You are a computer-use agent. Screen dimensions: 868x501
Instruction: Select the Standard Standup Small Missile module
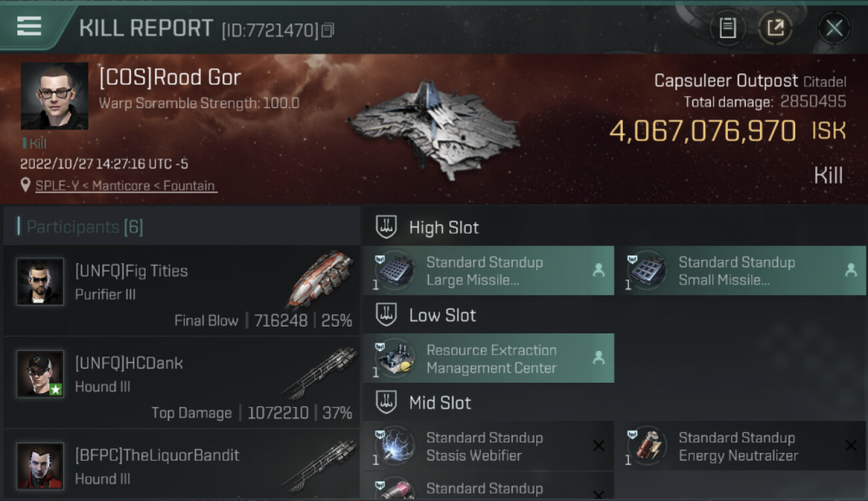pos(740,271)
